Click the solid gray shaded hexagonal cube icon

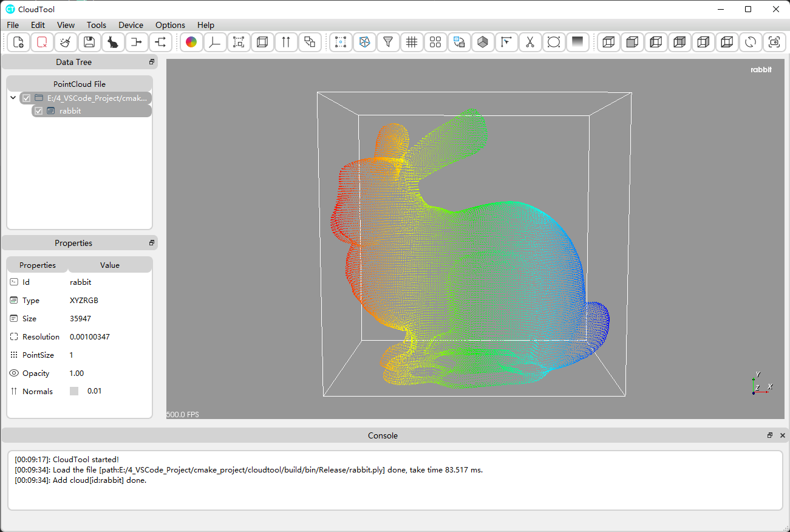click(x=483, y=42)
